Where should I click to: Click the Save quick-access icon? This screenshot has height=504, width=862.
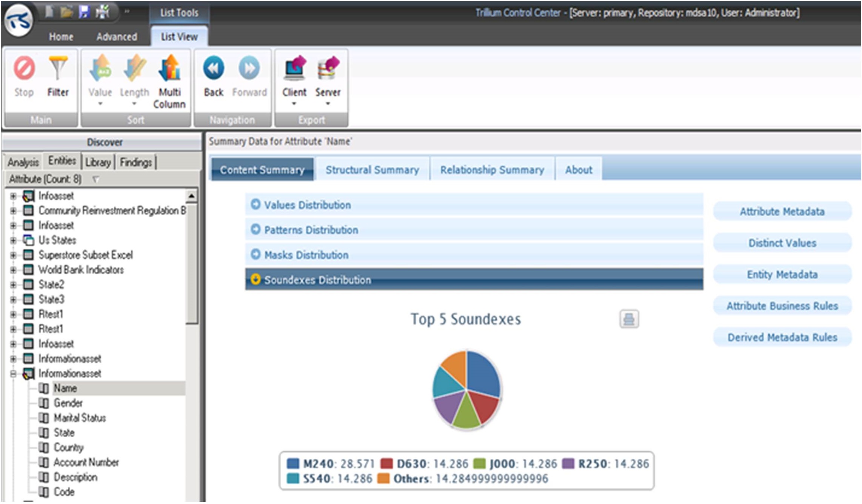click(x=84, y=12)
